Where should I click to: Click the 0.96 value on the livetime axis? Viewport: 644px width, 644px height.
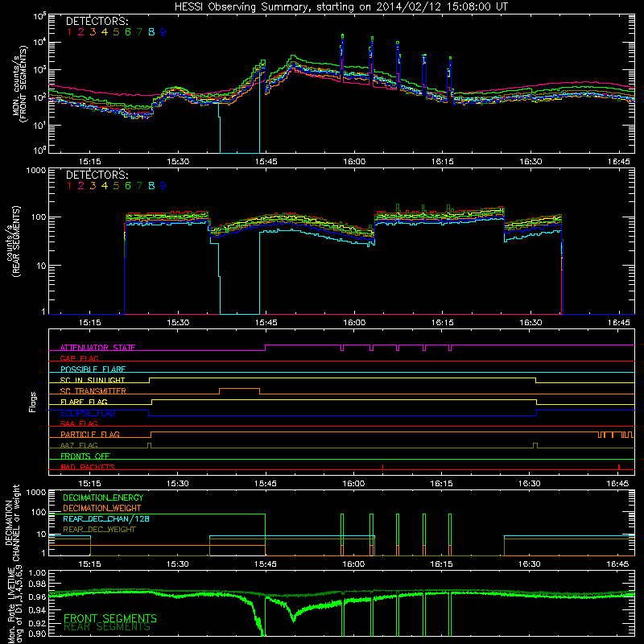click(x=38, y=597)
